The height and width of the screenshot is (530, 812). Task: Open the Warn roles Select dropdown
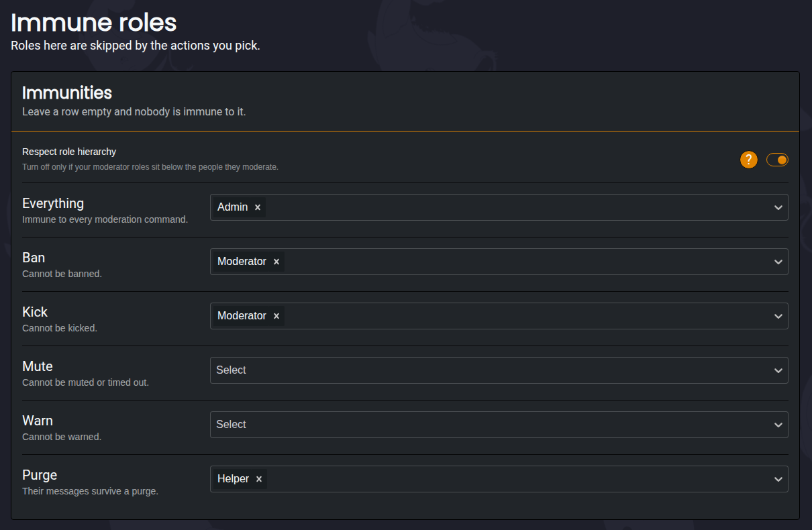[499, 425]
